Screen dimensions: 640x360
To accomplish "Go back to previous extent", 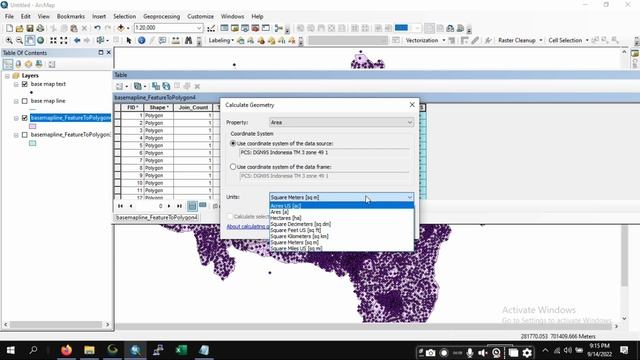I will tap(77, 40).
